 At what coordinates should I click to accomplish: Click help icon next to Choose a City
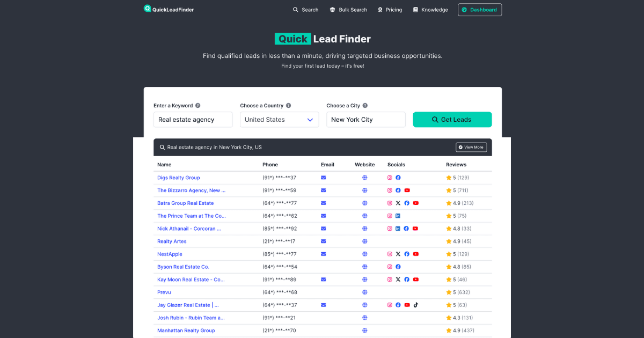[365, 106]
